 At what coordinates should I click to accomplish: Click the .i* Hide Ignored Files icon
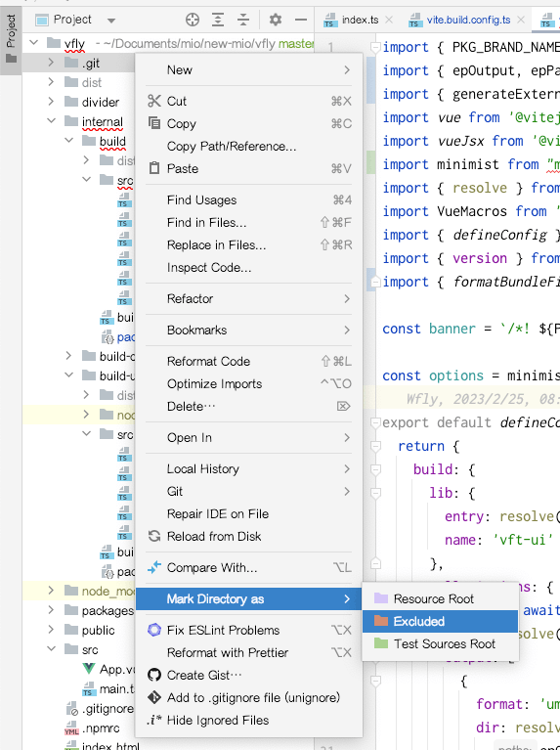154,720
